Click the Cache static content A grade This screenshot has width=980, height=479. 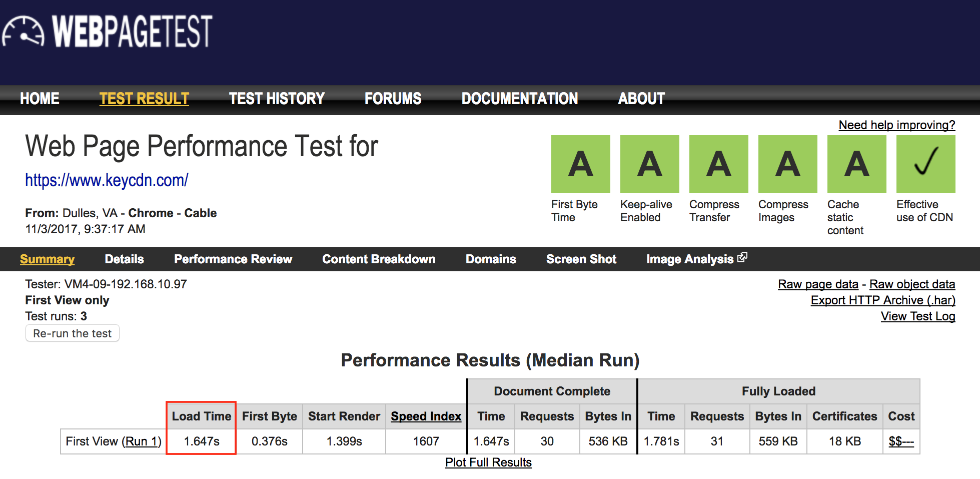tap(856, 164)
